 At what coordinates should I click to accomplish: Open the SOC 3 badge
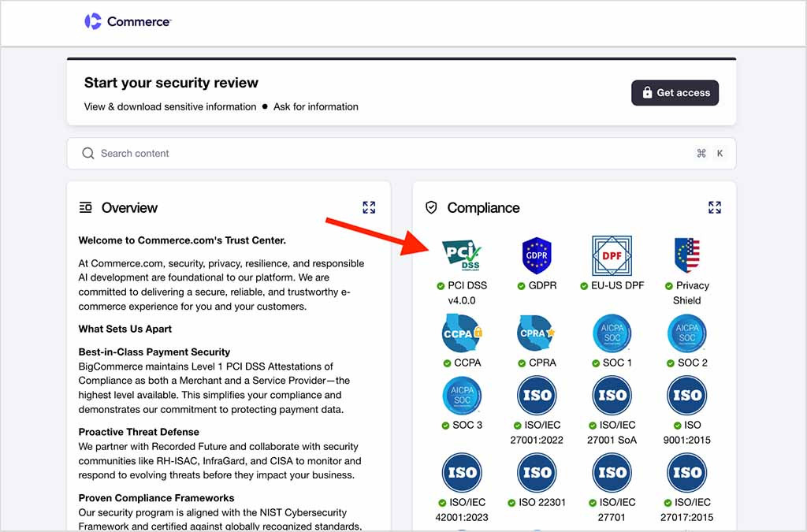(x=462, y=395)
